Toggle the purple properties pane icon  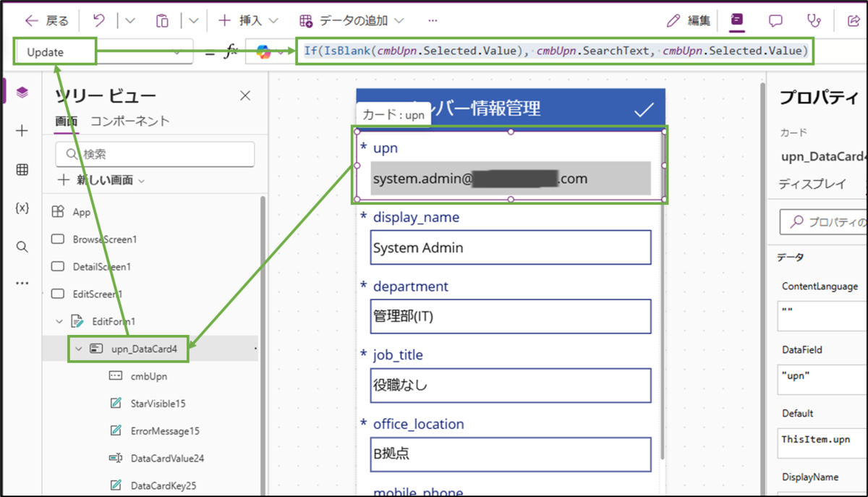pyautogui.click(x=736, y=20)
